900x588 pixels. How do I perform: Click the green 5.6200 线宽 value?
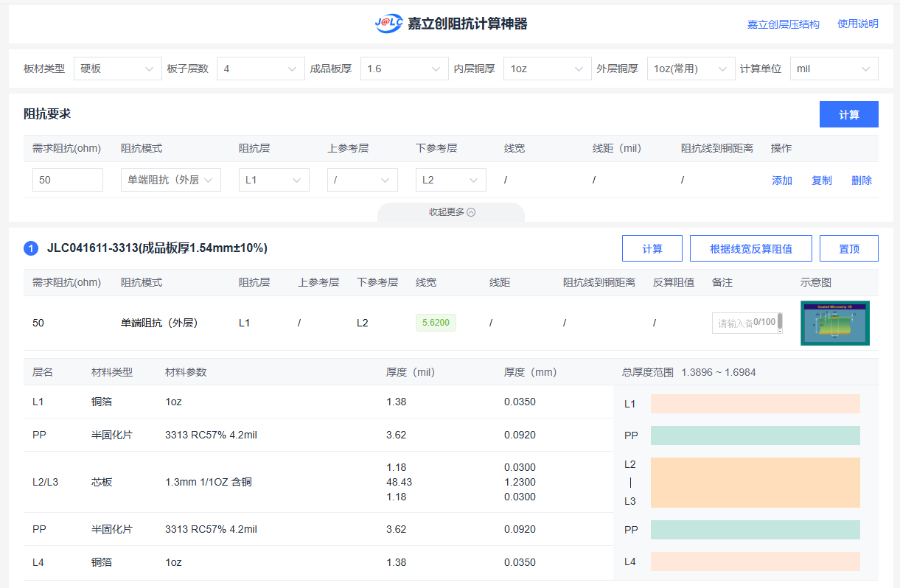[436, 323]
